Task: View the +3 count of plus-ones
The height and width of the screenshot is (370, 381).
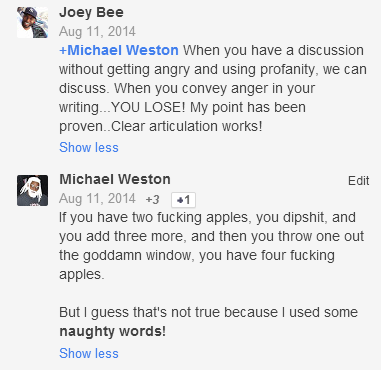Action: (152, 200)
